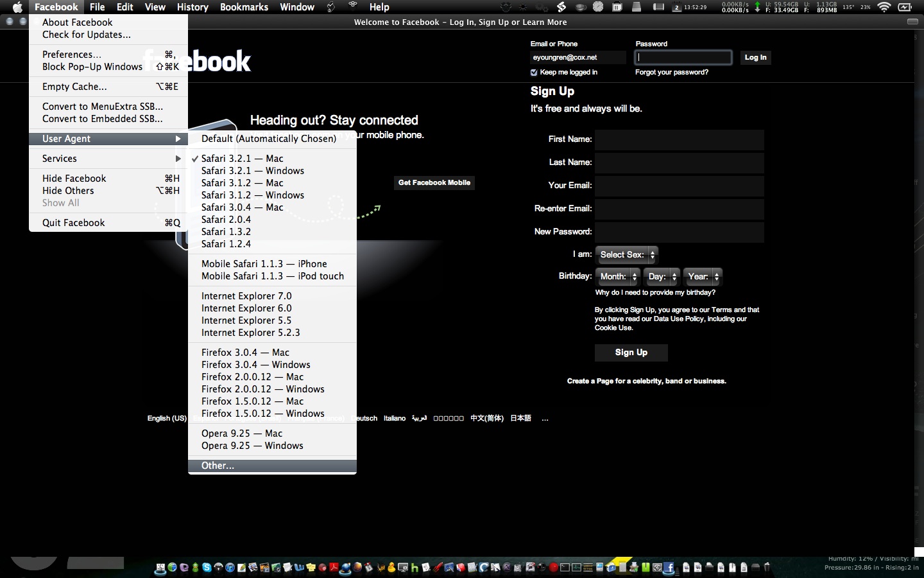Open Forgot your password? link
Image resolution: width=924 pixels, height=578 pixels.
click(x=672, y=73)
